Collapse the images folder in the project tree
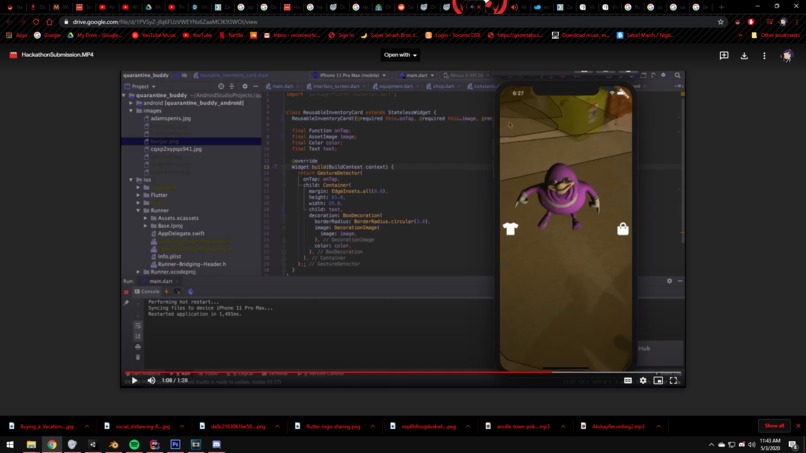Image resolution: width=806 pixels, height=453 pixels. [132, 111]
